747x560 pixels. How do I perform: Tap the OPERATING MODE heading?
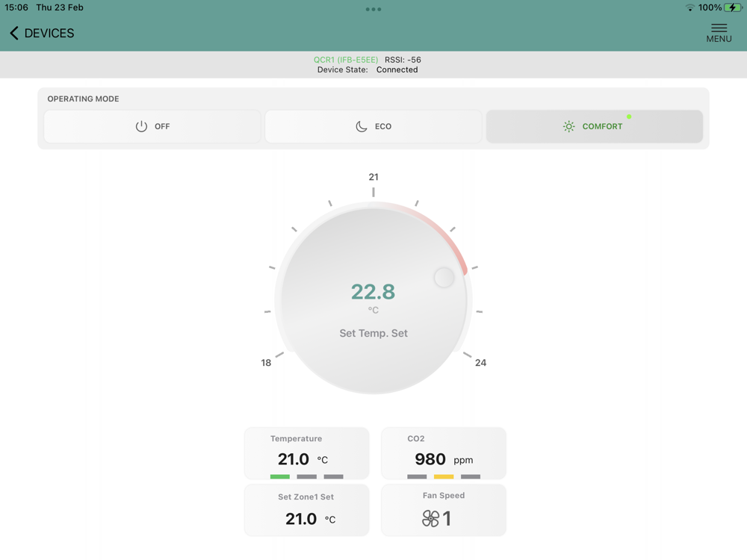pos(84,99)
